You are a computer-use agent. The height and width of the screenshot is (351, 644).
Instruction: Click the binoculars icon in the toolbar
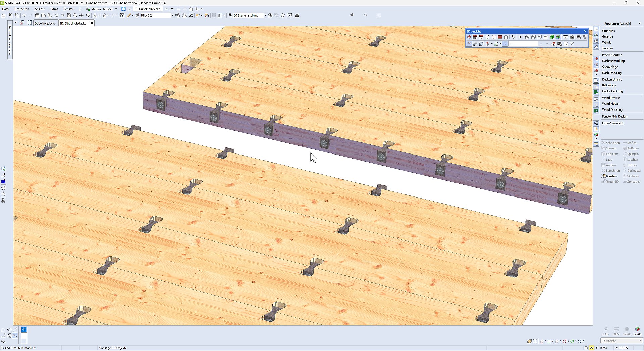(297, 15)
